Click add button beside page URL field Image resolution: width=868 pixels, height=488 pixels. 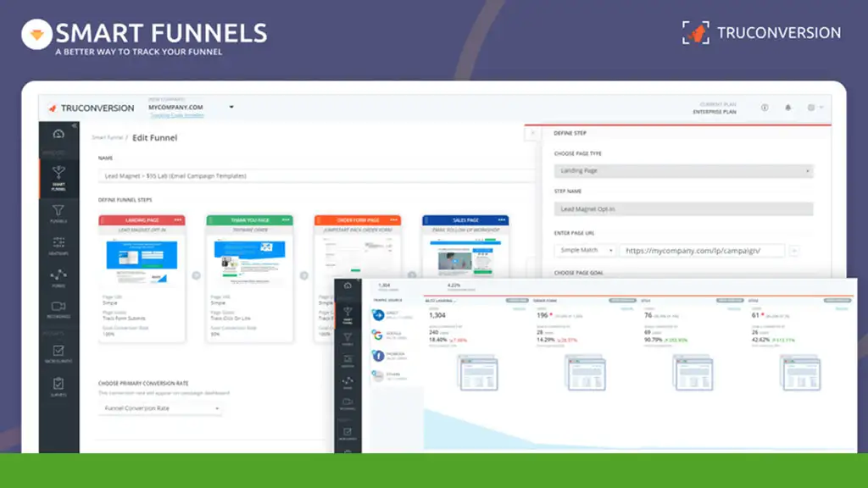click(x=794, y=251)
